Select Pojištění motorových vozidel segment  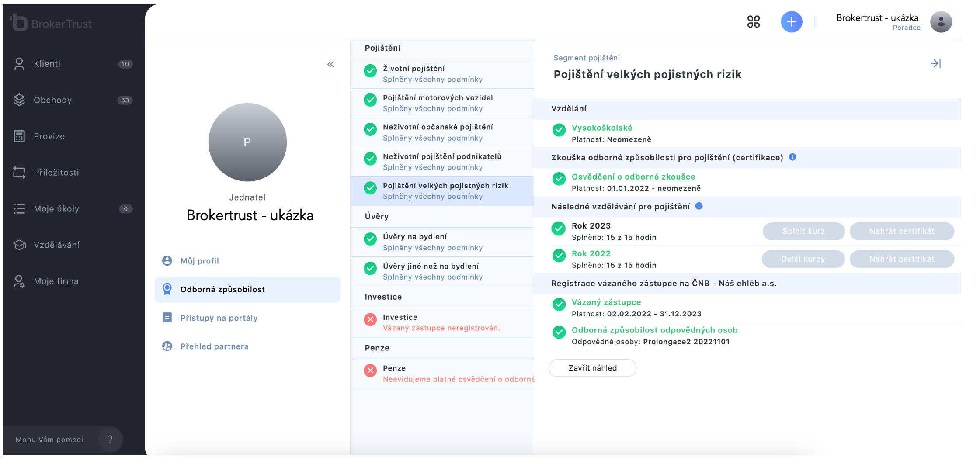coord(442,103)
